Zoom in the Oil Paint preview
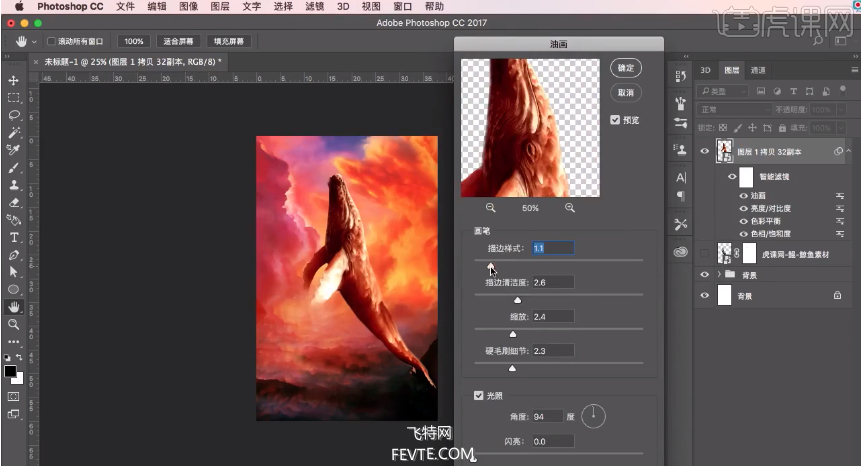Screen dimensions: 861x466 tap(570, 207)
